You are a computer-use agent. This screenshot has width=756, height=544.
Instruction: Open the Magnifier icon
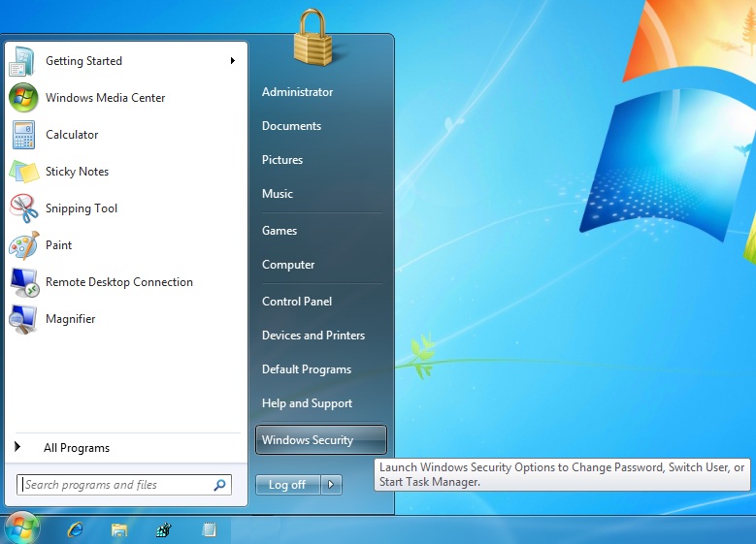(23, 319)
